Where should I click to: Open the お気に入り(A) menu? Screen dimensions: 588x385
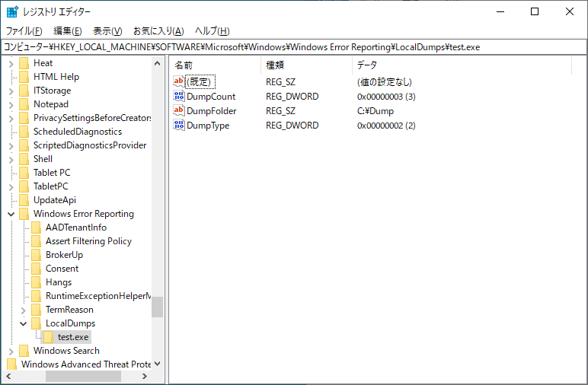click(x=158, y=31)
